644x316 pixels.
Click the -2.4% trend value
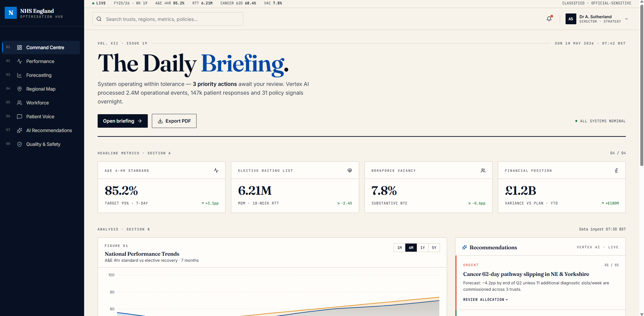tap(345, 203)
